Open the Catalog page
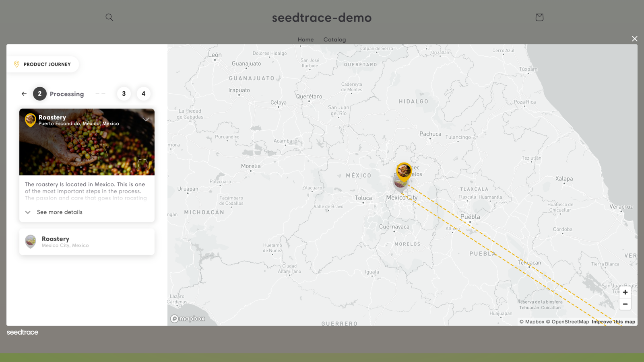 tap(334, 39)
